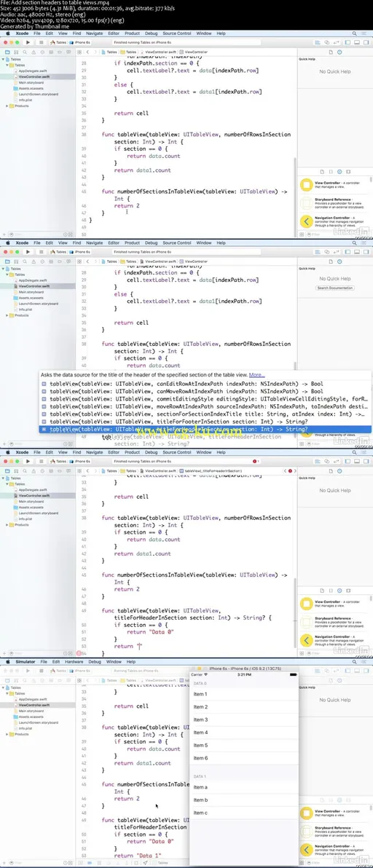Select Main.storyboard in first frame navigator
The height and width of the screenshot is (868, 373).
click(31, 82)
